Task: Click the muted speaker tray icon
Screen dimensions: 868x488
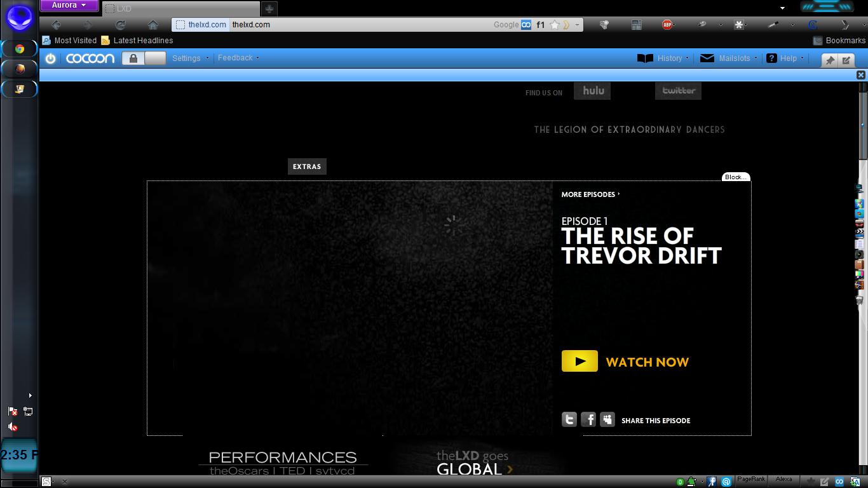Action: (13, 427)
